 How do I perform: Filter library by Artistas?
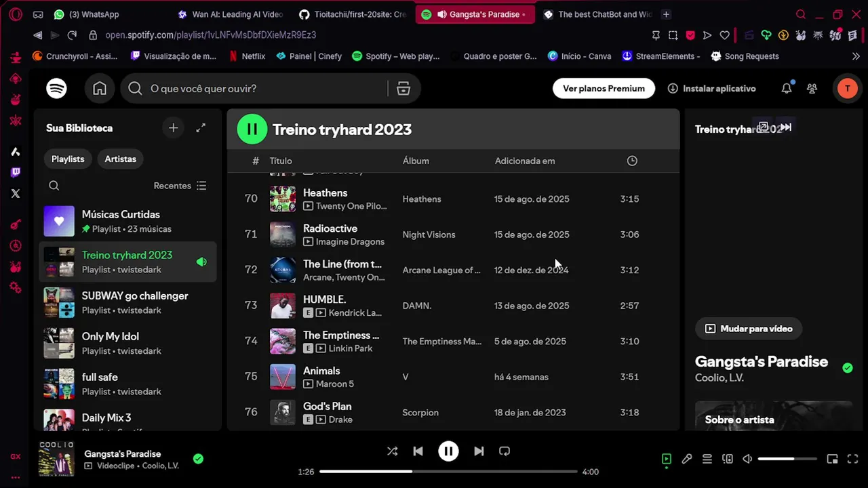pos(120,159)
